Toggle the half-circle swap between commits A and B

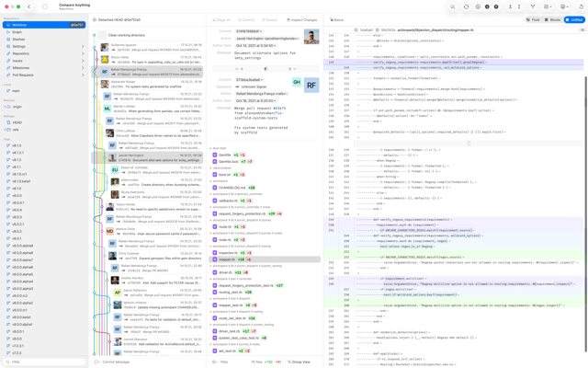266,69
